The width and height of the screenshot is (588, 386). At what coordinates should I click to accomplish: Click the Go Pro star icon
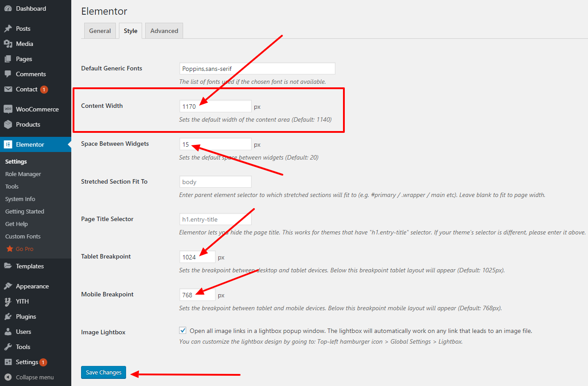tap(10, 249)
